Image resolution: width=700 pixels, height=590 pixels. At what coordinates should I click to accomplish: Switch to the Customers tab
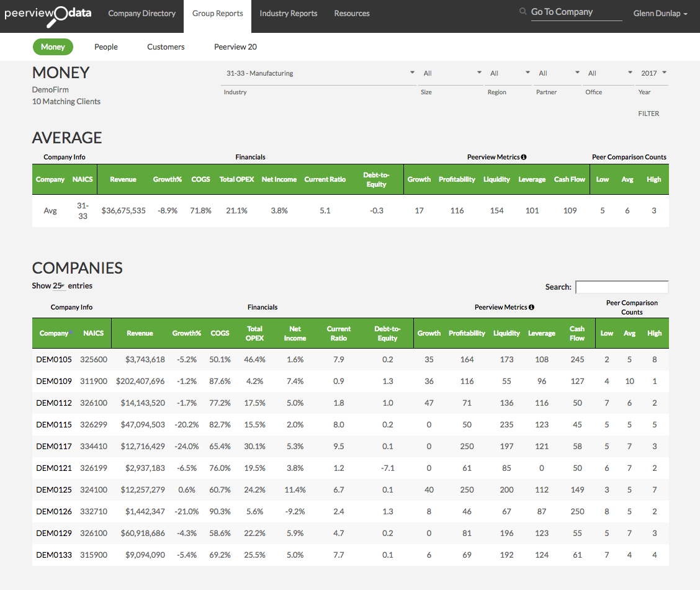pyautogui.click(x=166, y=47)
